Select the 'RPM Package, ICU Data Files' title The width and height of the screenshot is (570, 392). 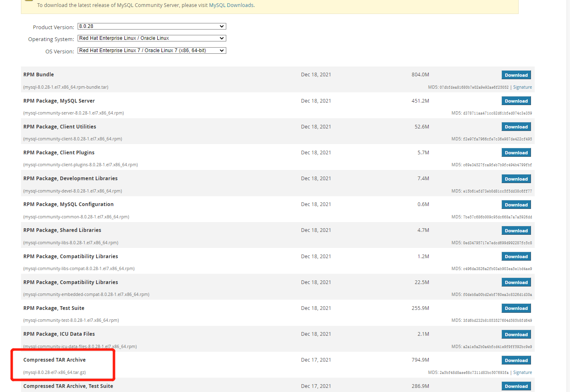pos(59,334)
